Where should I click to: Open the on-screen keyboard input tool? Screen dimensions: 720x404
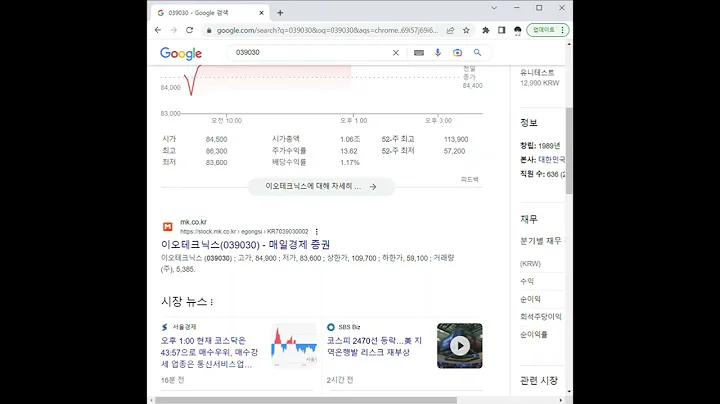pyautogui.click(x=419, y=53)
